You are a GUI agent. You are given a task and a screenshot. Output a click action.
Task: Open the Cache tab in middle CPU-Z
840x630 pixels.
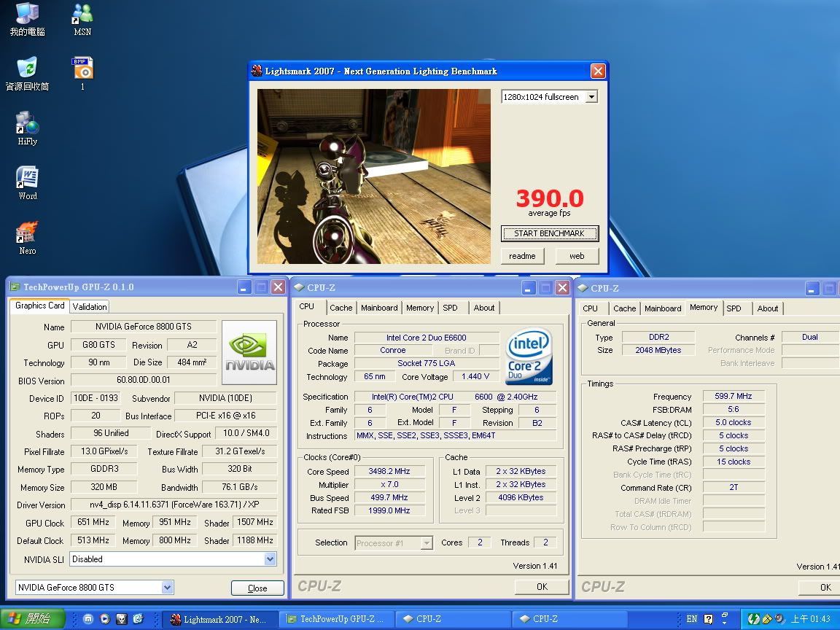coord(341,308)
